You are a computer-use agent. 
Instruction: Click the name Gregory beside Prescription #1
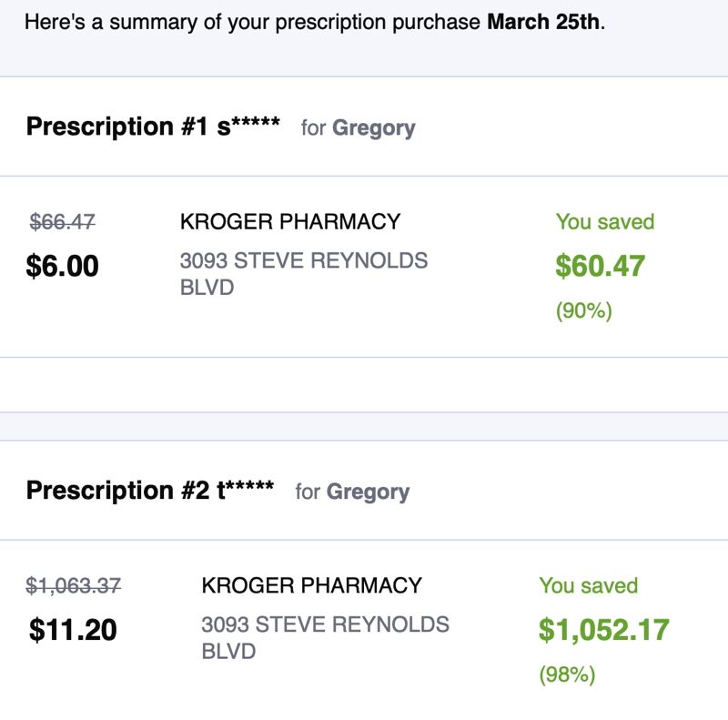374,128
